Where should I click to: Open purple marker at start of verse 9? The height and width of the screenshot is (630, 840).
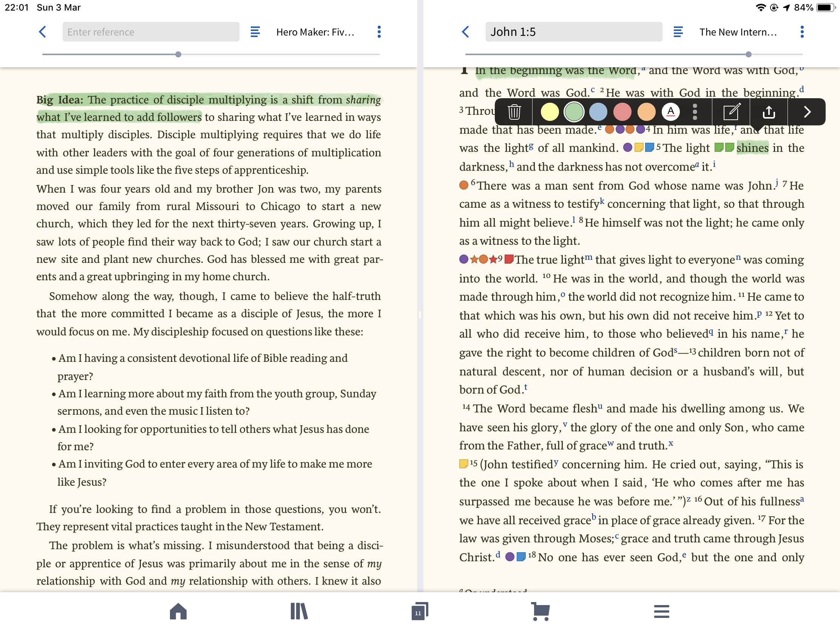coord(464,259)
